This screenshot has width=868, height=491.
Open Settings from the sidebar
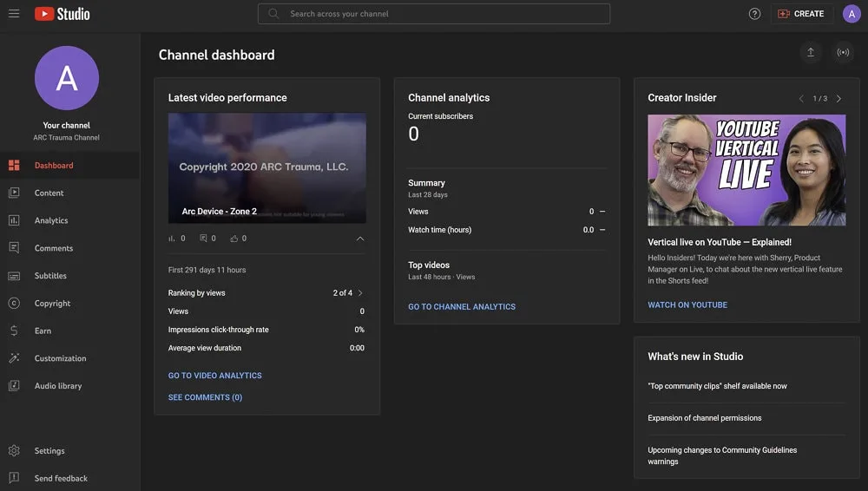coord(69,450)
